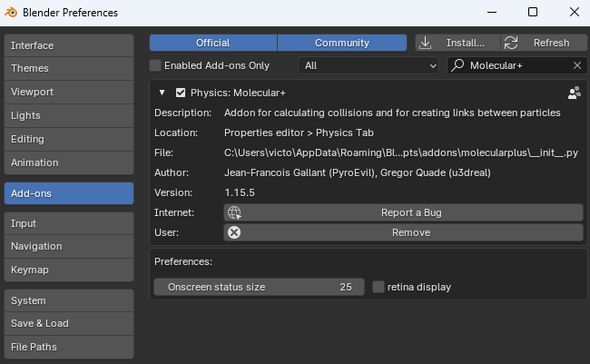Open the Themes preferences tab
Image resolution: width=590 pixels, height=364 pixels.
(69, 68)
